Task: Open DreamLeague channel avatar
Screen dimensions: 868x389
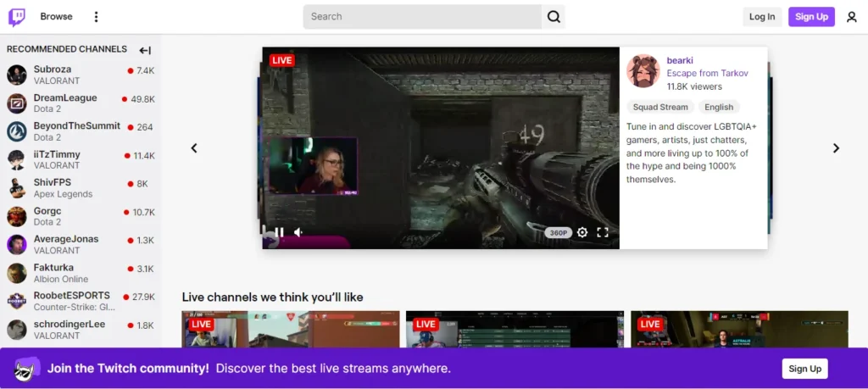Action: pos(17,103)
